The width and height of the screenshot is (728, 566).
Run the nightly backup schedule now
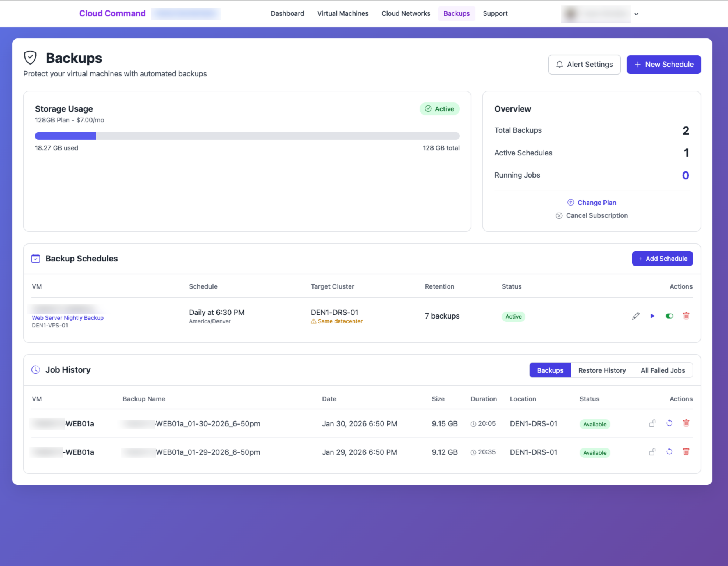tap(652, 316)
